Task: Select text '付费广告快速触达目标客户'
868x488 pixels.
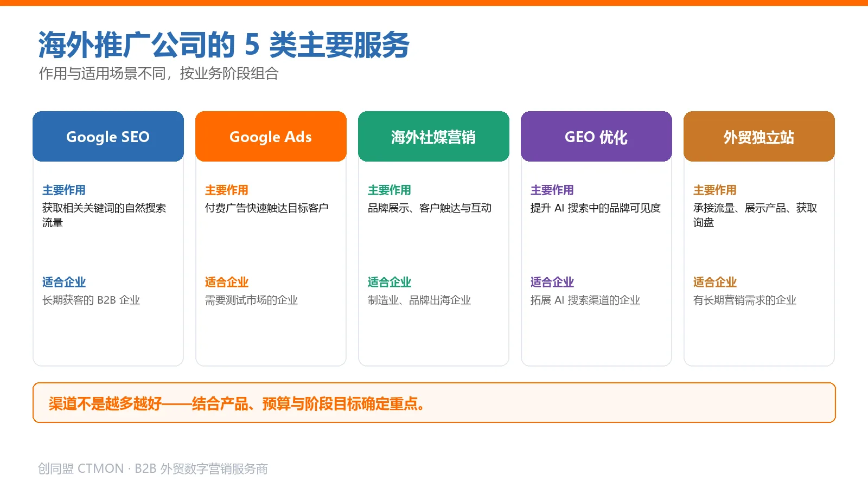Action: point(267,208)
